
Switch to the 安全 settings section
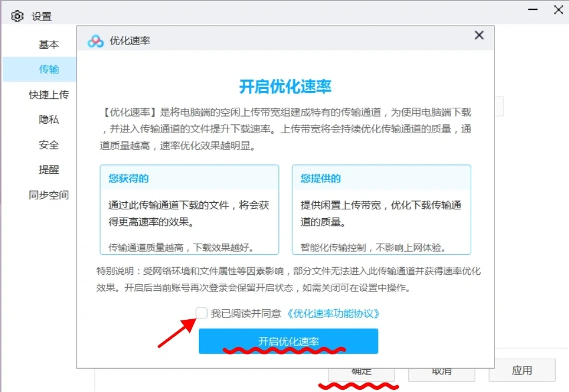[x=48, y=145]
